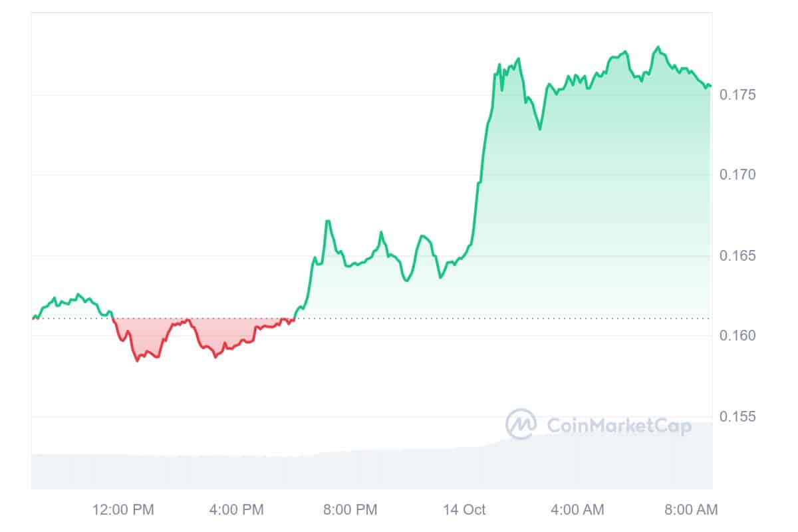Screen dimensions: 798x532
Task: Select the 0.155 price axis label
Action: click(738, 417)
